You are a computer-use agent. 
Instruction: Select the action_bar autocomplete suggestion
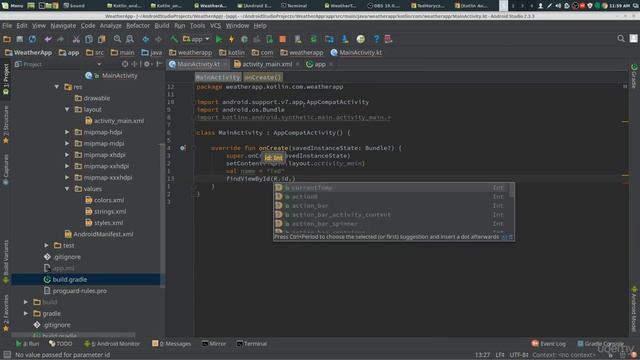[391, 206]
